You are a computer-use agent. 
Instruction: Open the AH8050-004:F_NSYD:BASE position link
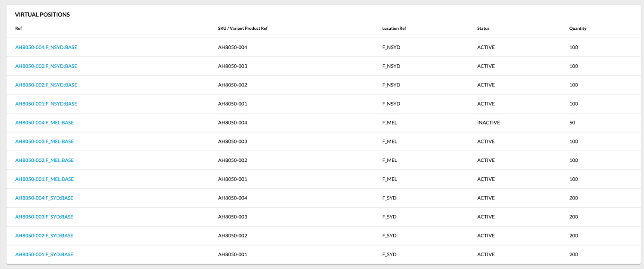[46, 47]
